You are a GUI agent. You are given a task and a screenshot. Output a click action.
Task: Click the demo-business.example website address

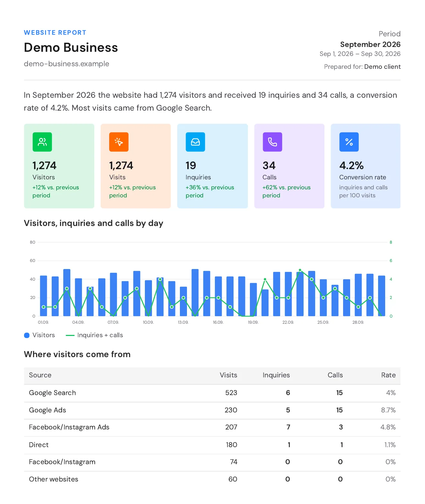click(x=66, y=64)
